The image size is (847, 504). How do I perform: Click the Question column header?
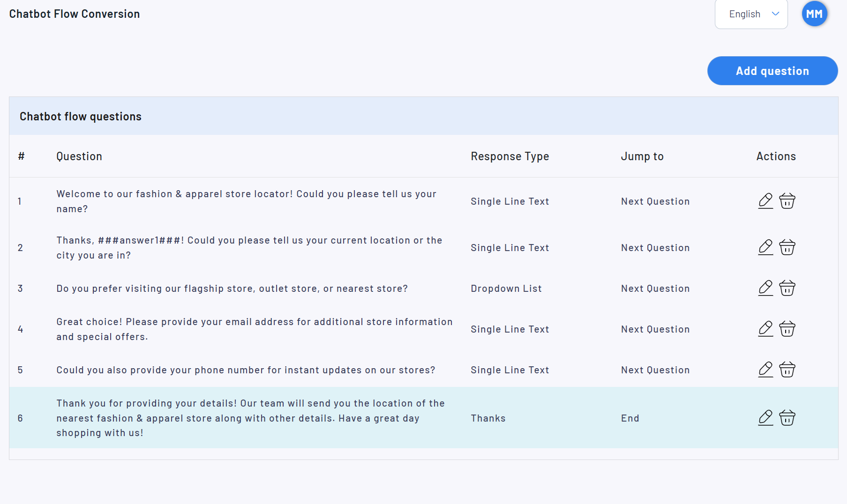click(79, 156)
